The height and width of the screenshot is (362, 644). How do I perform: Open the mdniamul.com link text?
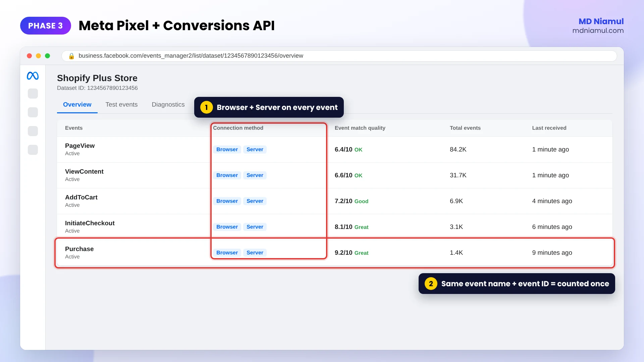coord(598,31)
